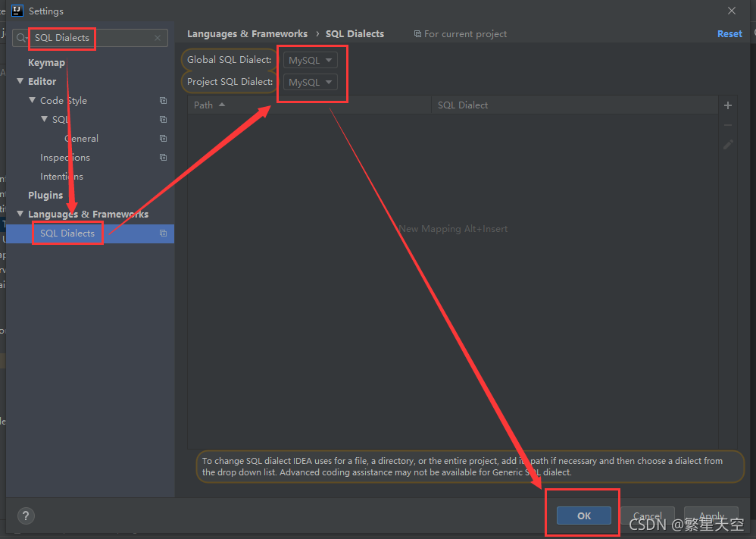756x539 pixels.
Task: Open the Project SQL Dialect dropdown
Action: tap(311, 82)
